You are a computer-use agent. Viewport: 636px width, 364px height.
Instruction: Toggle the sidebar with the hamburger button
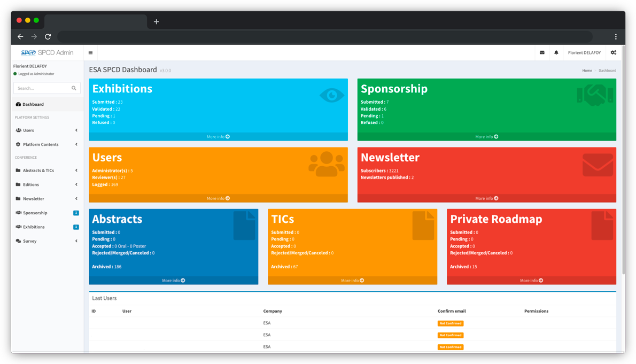90,53
